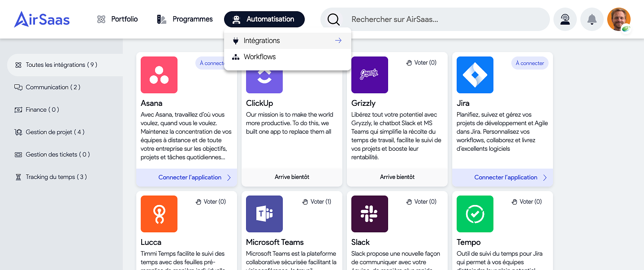Vote for the Grizzly integration
This screenshot has width=644, height=270.
point(421,63)
